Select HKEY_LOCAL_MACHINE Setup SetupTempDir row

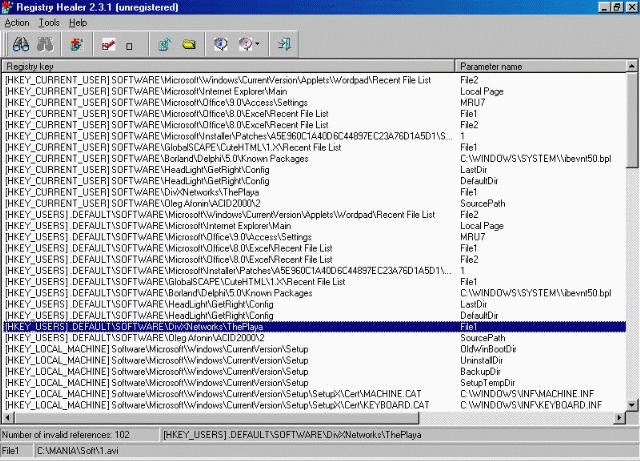click(314, 383)
